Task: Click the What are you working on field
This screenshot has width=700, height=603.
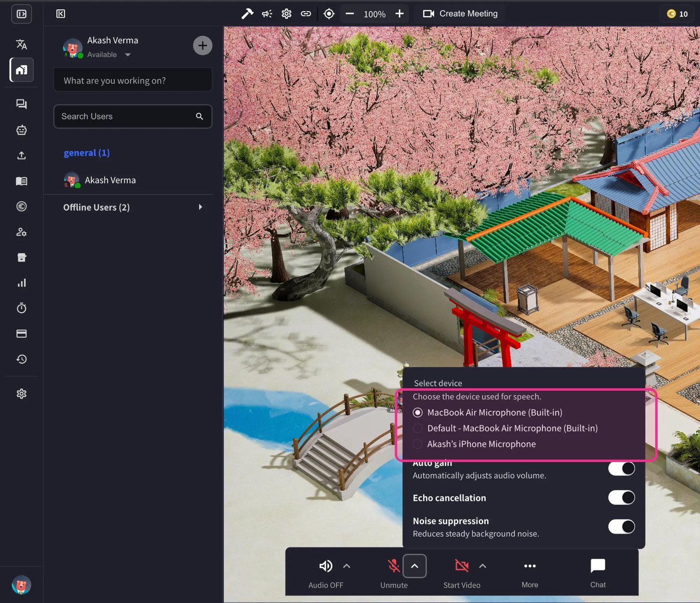Action: click(x=133, y=80)
